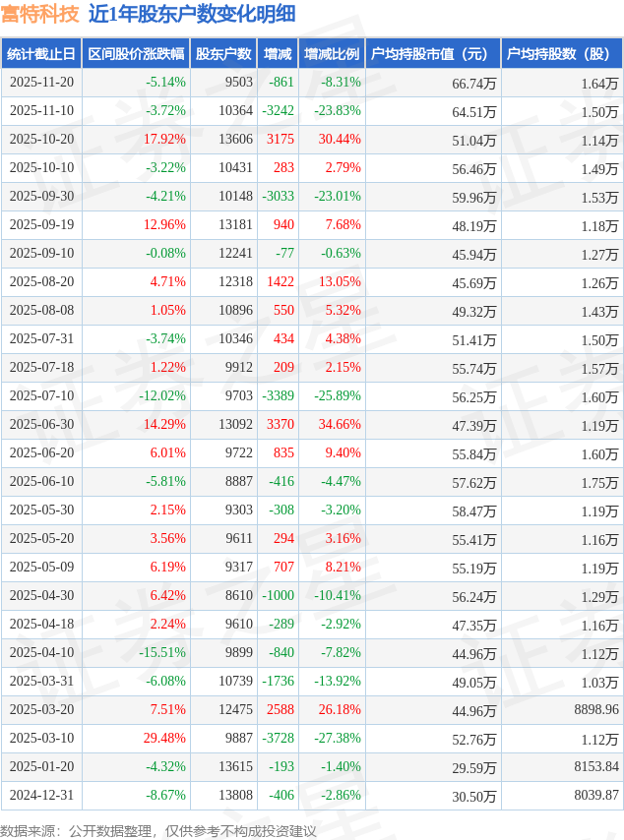Viewport: 624px width, 840px height.
Task: Sort by the 统计截止日 column header
Action: coord(41,54)
